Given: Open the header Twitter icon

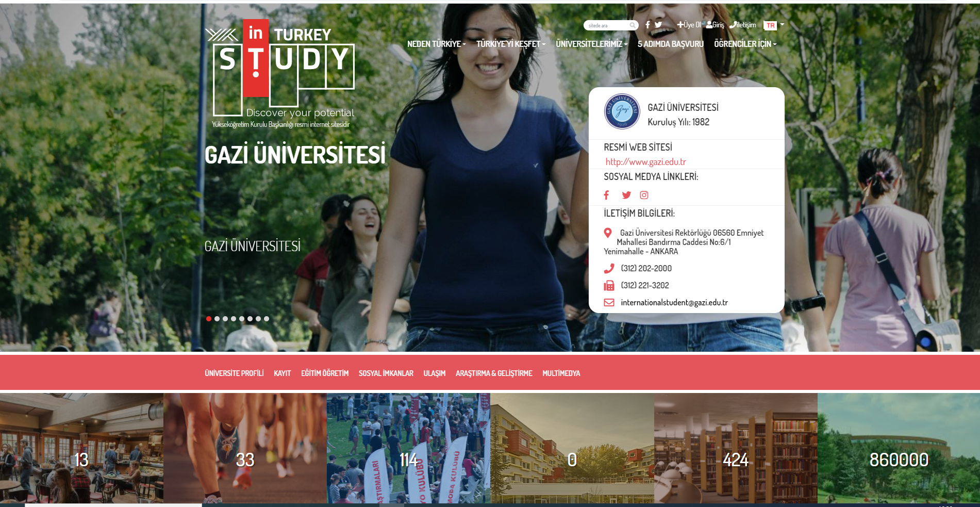Looking at the screenshot, I should tap(658, 25).
